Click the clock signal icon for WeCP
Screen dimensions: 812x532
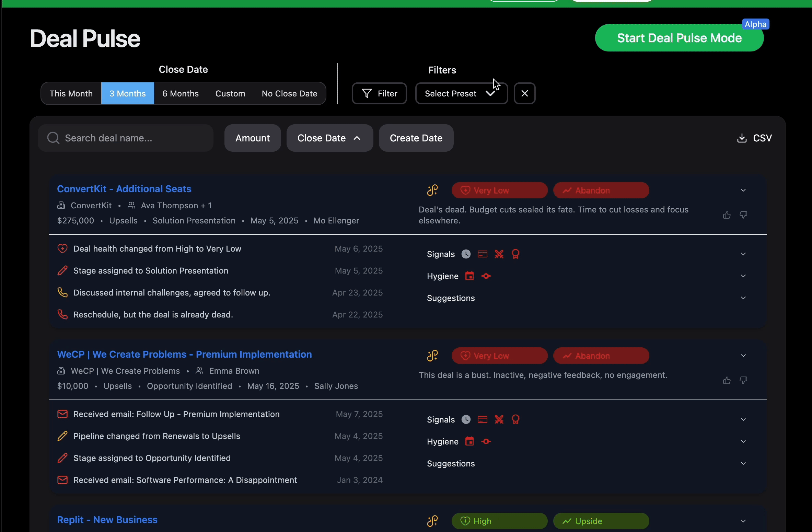466,419
